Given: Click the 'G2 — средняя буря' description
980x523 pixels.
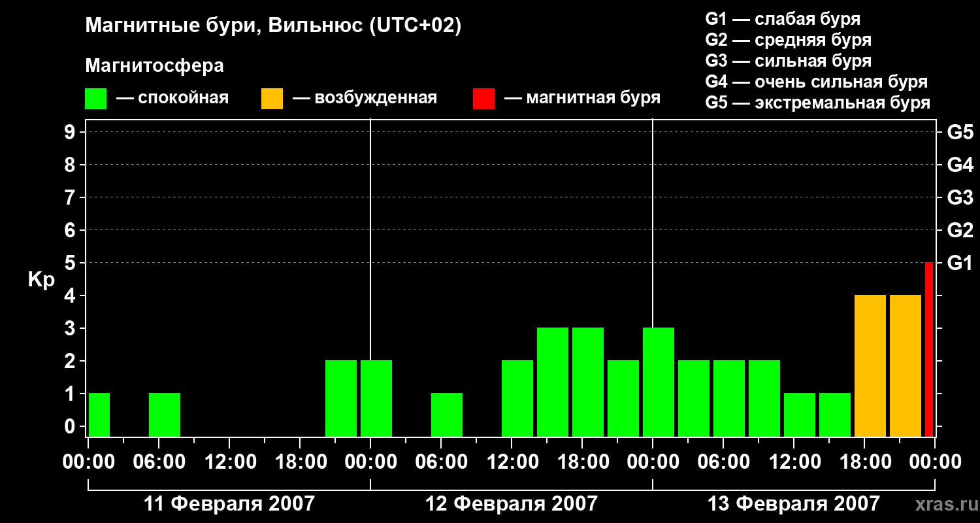Looking at the screenshot, I should [x=789, y=40].
